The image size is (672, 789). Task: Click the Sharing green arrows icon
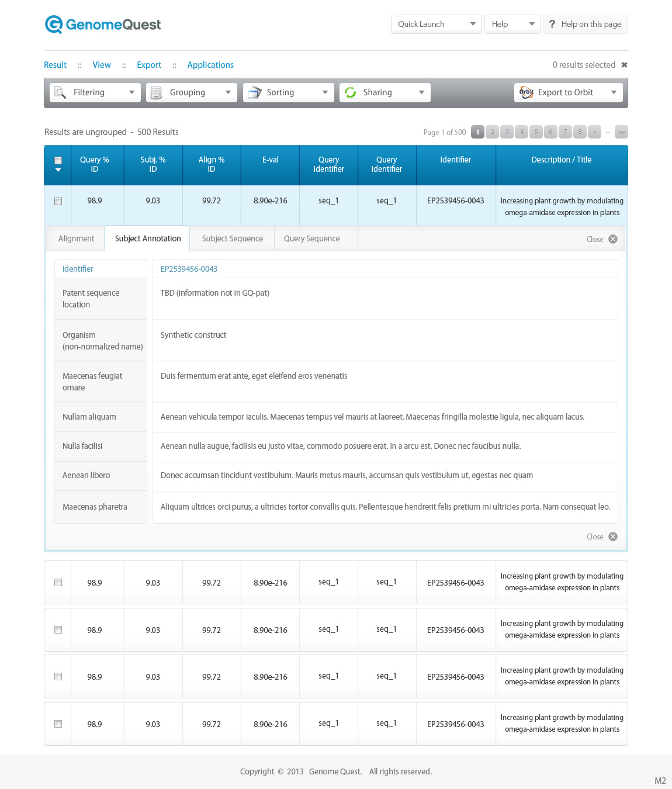pos(350,92)
